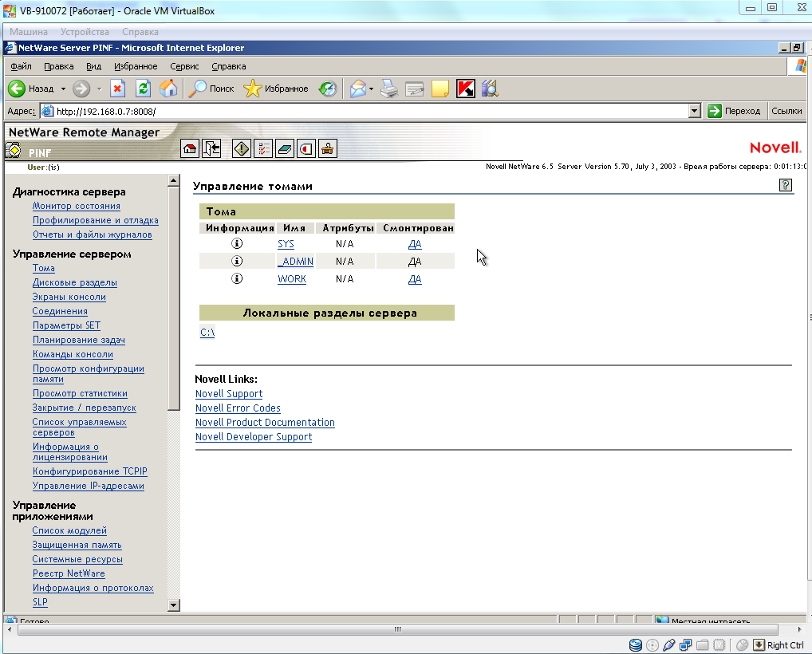This screenshot has height=654, width=812.
Task: Open the Монитор состояния sidebar link
Action: (76, 206)
